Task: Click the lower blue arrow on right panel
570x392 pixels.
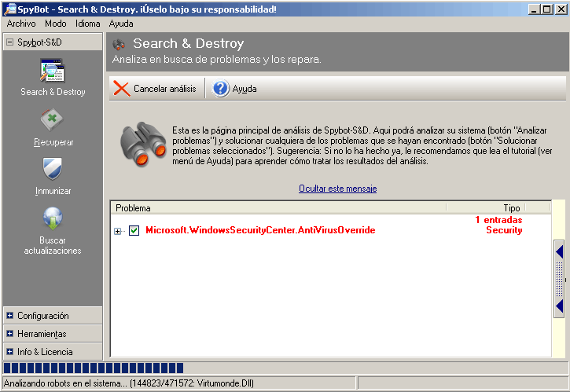Action: 559,305
